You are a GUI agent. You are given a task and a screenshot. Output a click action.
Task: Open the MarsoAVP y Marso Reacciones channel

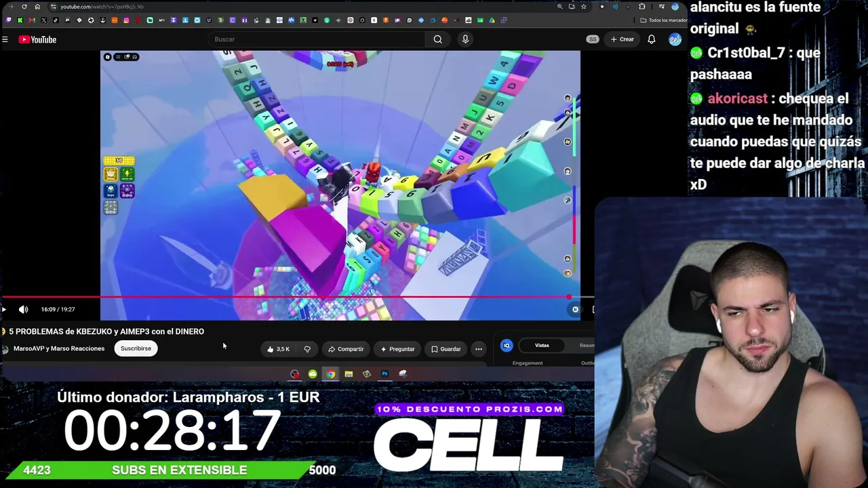pyautogui.click(x=59, y=348)
